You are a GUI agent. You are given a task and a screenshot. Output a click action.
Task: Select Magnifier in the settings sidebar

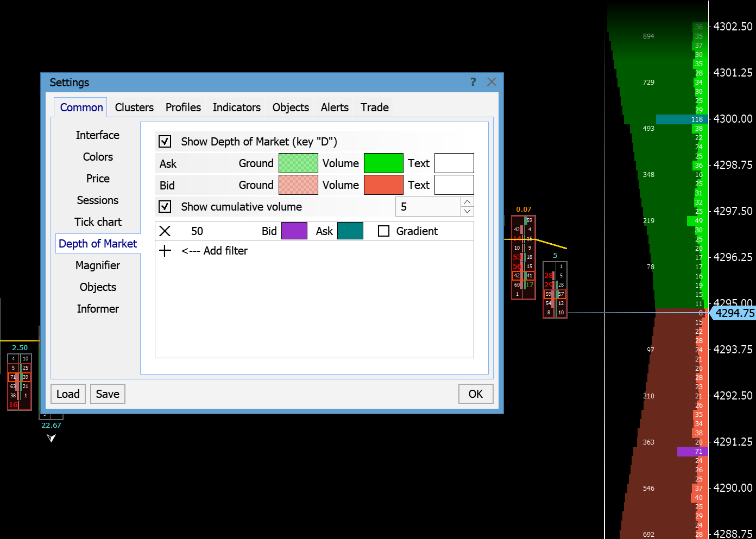(98, 265)
